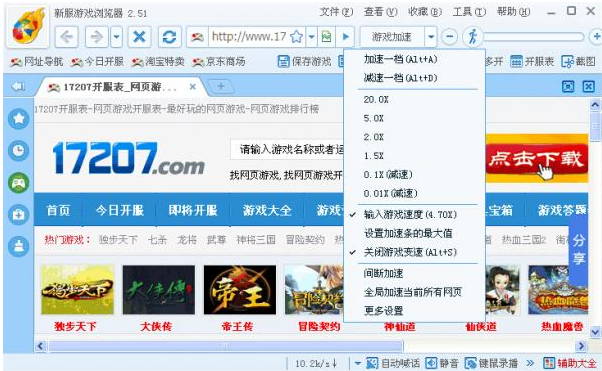The width and height of the screenshot is (602, 371).
Task: Go back with the left arrow button
Action: pos(66,37)
